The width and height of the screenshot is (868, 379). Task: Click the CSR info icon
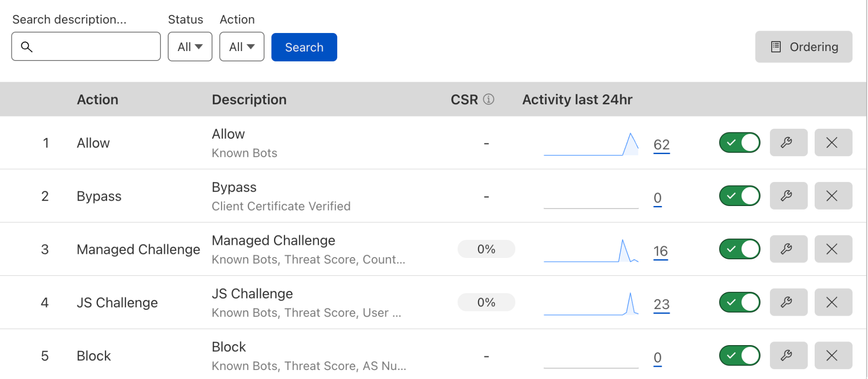pyautogui.click(x=488, y=99)
